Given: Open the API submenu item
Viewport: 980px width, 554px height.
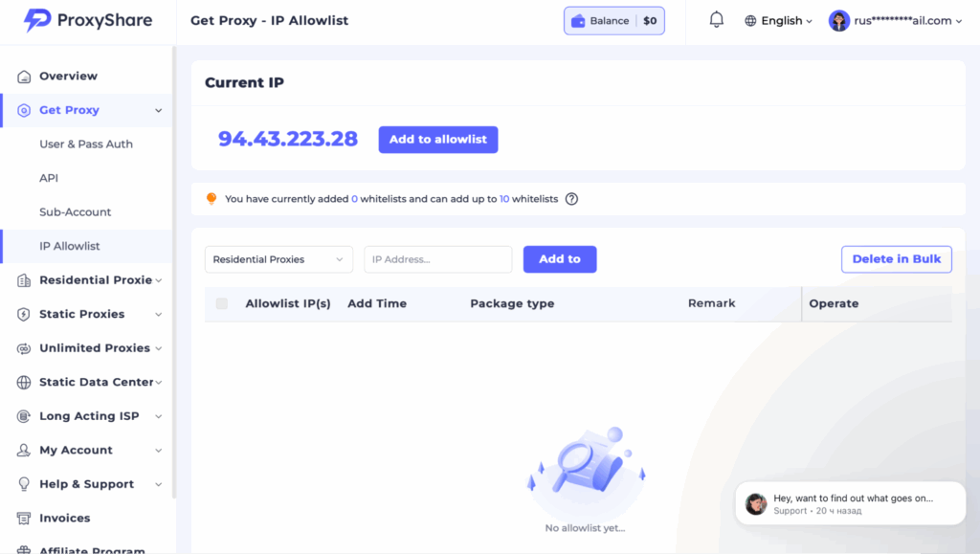Looking at the screenshot, I should [49, 178].
